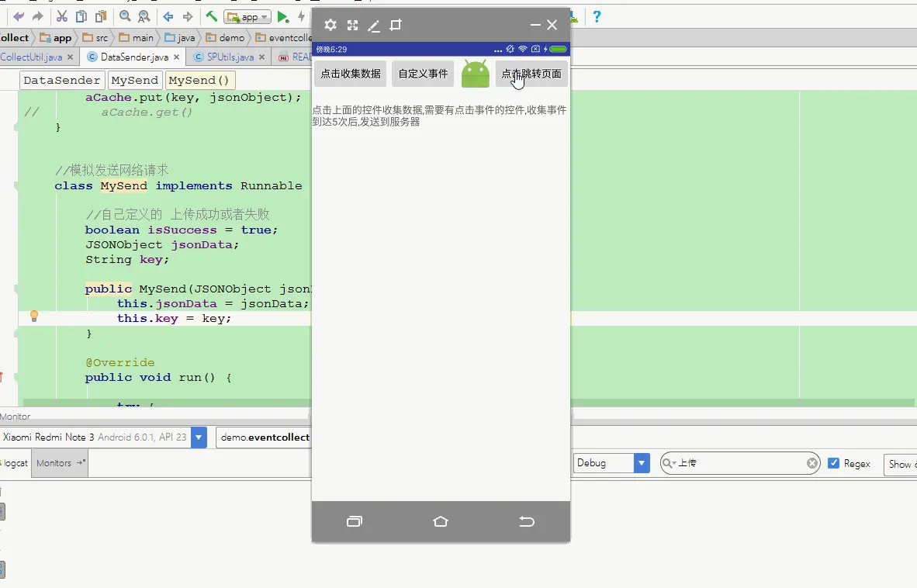This screenshot has height=588, width=917.
Task: Click the Paste clipboard icon
Action: point(101,17)
